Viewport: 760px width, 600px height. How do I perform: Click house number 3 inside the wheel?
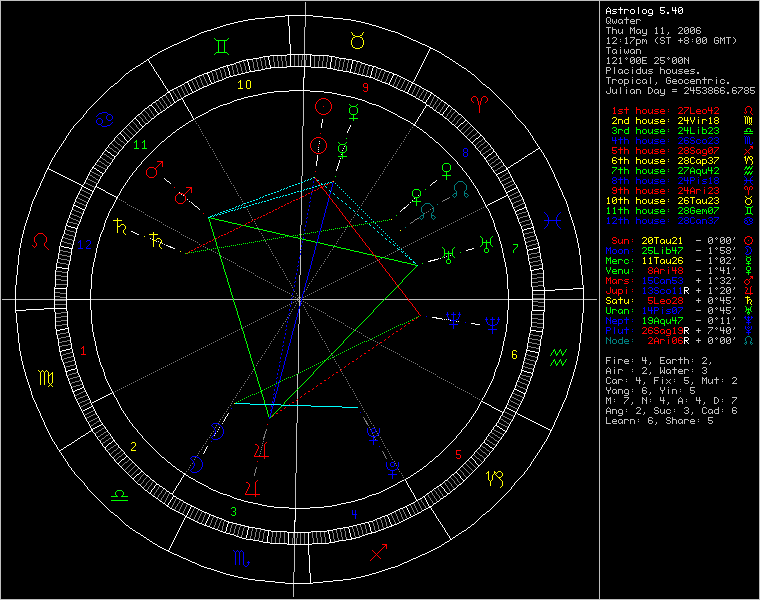(x=234, y=512)
